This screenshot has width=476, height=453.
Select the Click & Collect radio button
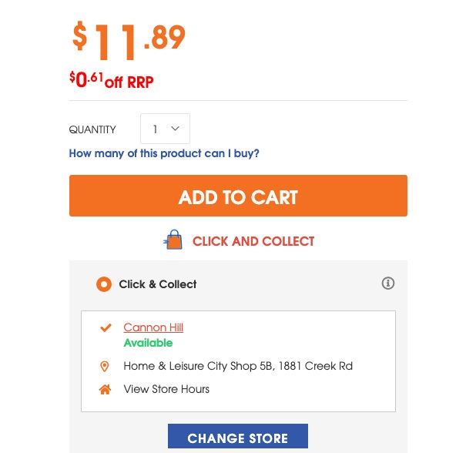(x=104, y=284)
